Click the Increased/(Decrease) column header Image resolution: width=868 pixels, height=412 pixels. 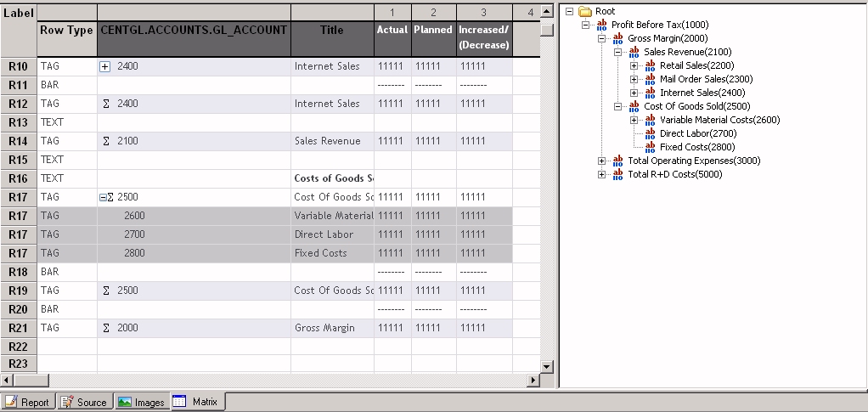pyautogui.click(x=484, y=39)
